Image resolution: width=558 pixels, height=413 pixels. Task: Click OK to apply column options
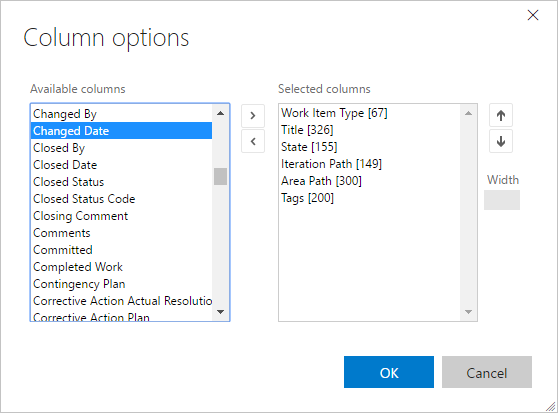tap(389, 372)
